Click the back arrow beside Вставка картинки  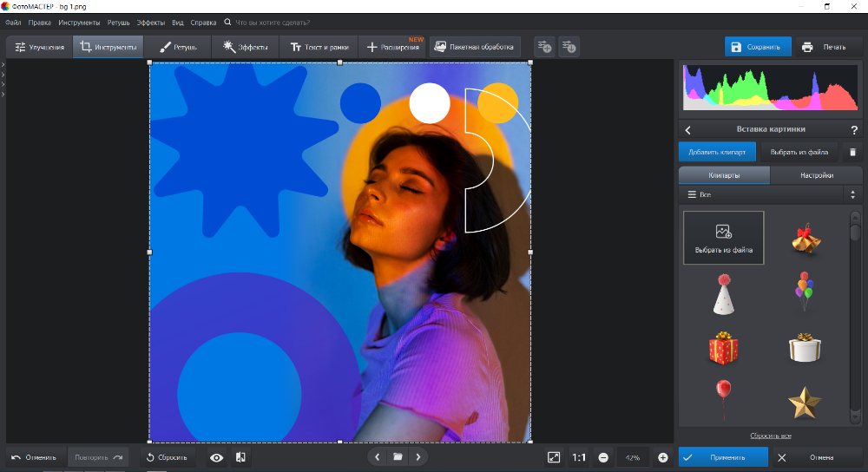click(x=688, y=129)
